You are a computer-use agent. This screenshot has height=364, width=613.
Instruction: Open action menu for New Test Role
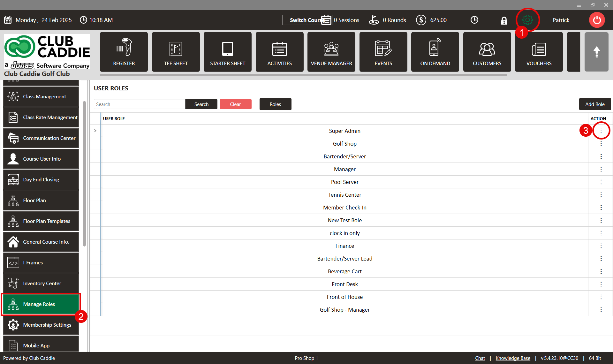point(601,220)
